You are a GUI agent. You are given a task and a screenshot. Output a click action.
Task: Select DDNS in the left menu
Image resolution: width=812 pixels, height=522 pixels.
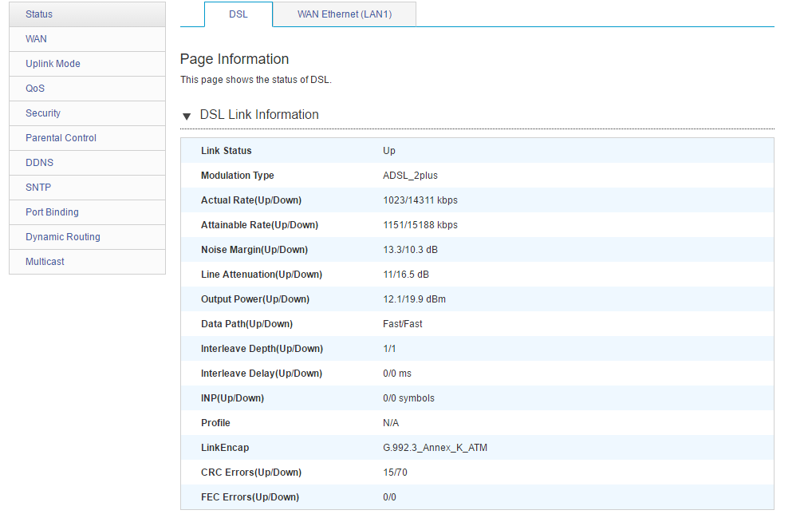coord(40,163)
